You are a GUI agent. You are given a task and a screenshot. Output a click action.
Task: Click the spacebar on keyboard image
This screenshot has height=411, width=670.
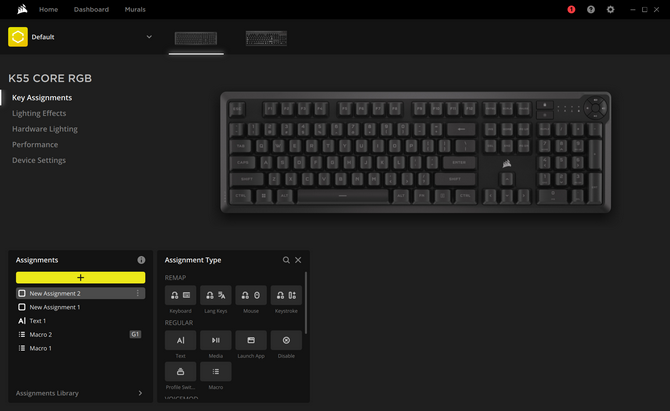point(343,196)
